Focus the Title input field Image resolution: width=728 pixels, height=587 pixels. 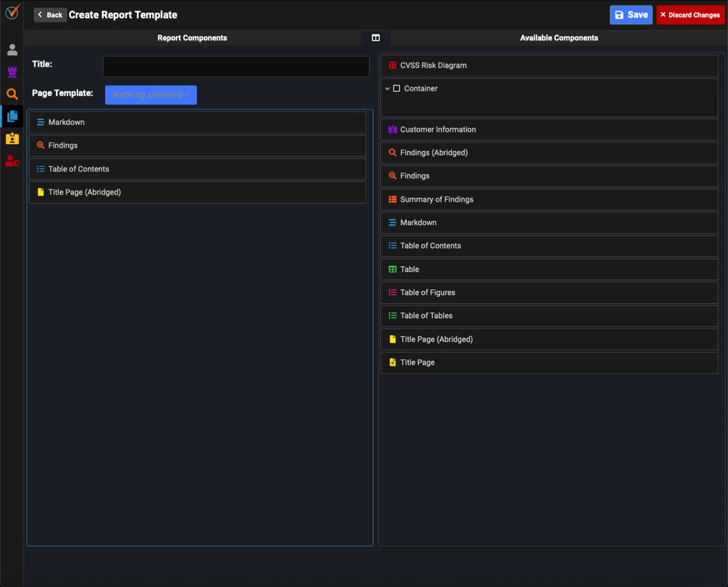point(236,67)
